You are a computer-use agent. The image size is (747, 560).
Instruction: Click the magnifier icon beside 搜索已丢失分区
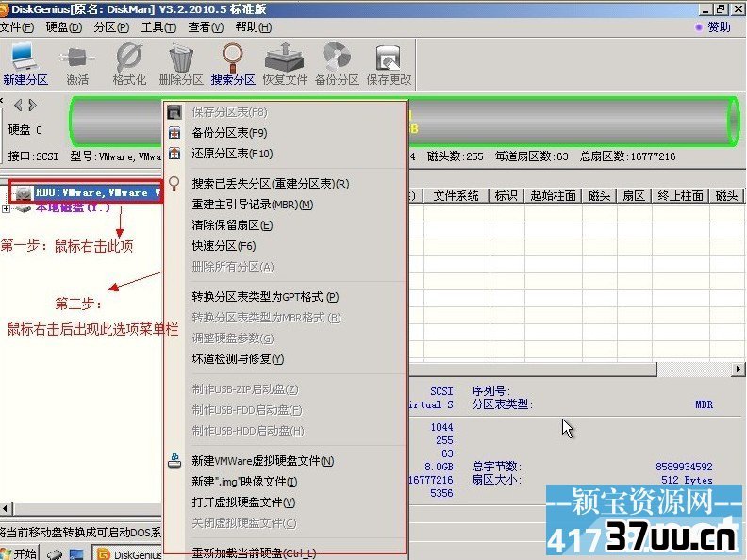[x=174, y=183]
